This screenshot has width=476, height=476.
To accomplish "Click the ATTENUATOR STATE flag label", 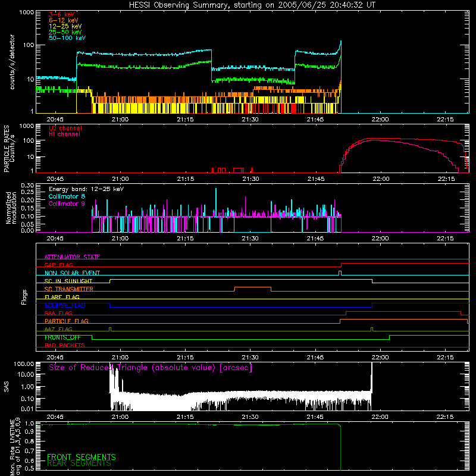I will (x=72, y=257).
